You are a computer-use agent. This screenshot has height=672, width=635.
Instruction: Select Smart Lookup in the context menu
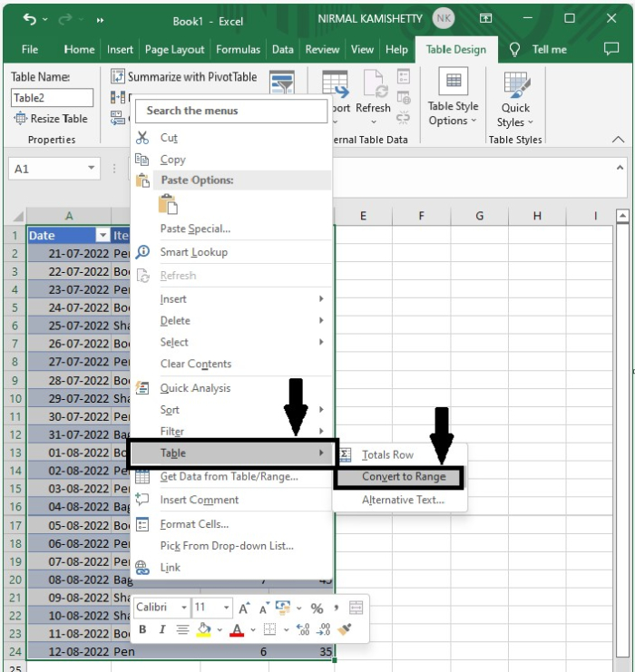click(x=231, y=251)
